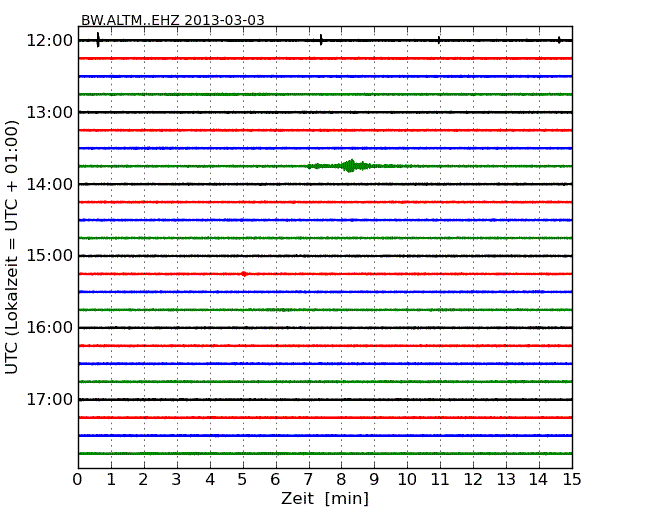
Task: Click the "11" minute tick label
Action: pos(440,480)
